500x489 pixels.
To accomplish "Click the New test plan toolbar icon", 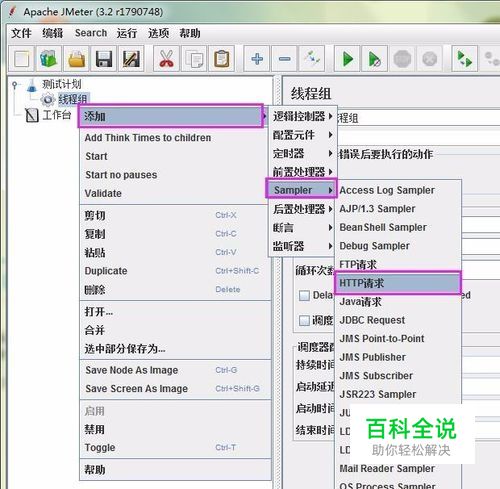I will coord(22,59).
